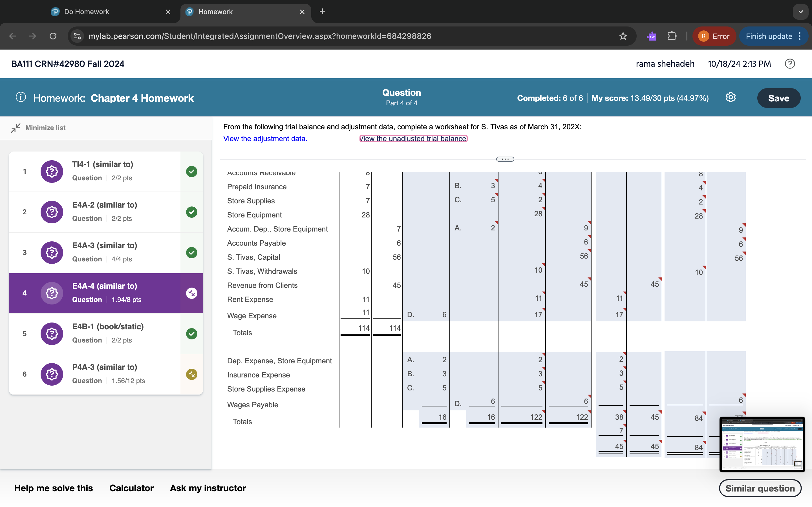Open the browser extensions puzzle icon
This screenshot has height=507, width=812.
[x=672, y=36]
